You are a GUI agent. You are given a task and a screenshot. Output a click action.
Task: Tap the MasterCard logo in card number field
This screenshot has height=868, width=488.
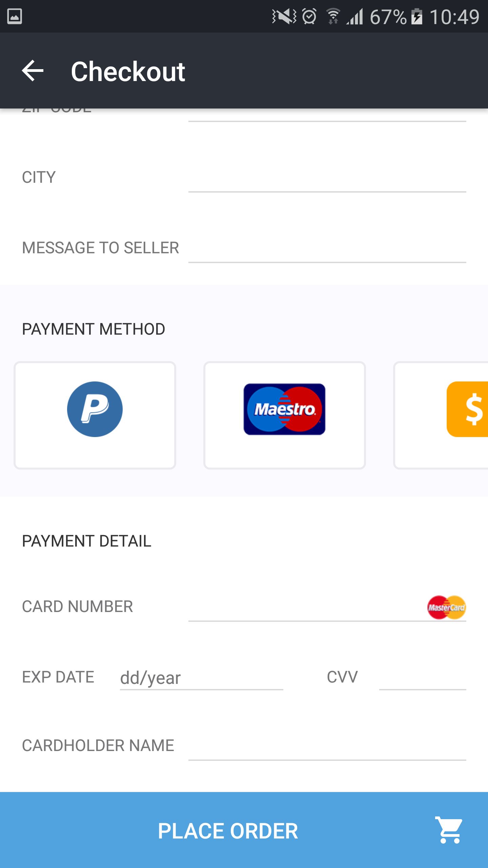point(446,607)
